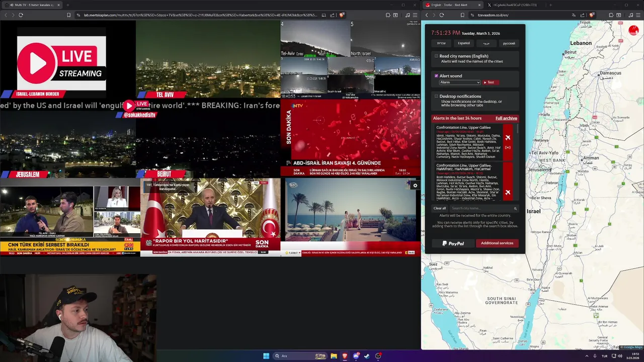The height and width of the screenshot is (362, 644).
Task: Select the Tel Aviv live camera tile
Action: coord(208,59)
